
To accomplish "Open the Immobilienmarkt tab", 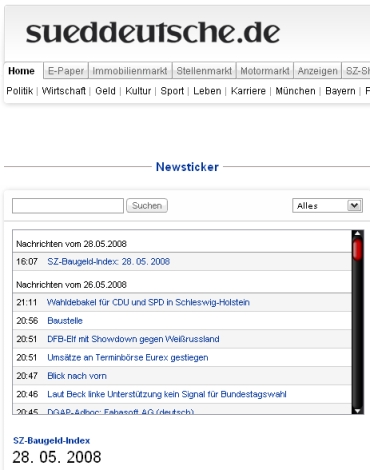I will (130, 71).
